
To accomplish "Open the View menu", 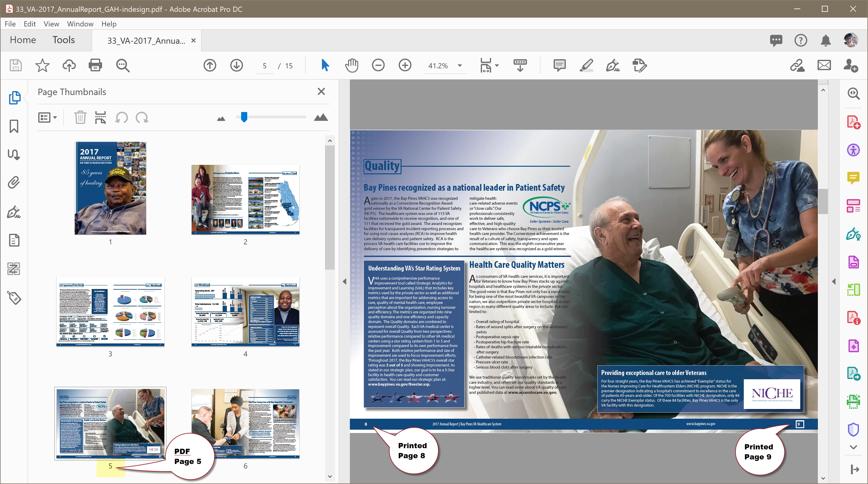I will tap(51, 24).
